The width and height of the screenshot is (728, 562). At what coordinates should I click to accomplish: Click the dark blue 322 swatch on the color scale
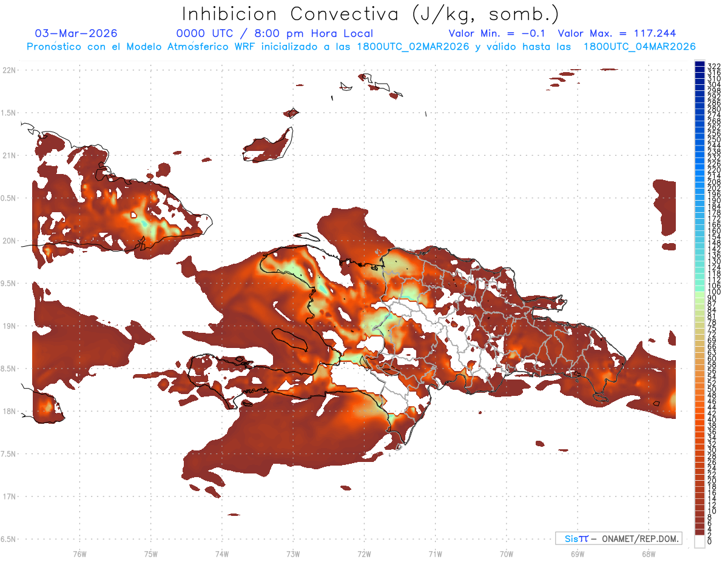click(x=699, y=64)
